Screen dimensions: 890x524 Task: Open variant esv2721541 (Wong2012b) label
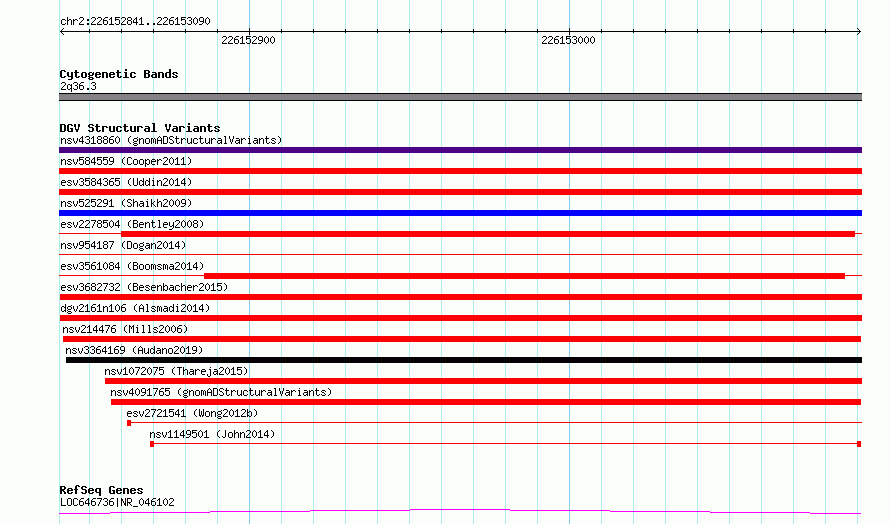pos(192,413)
